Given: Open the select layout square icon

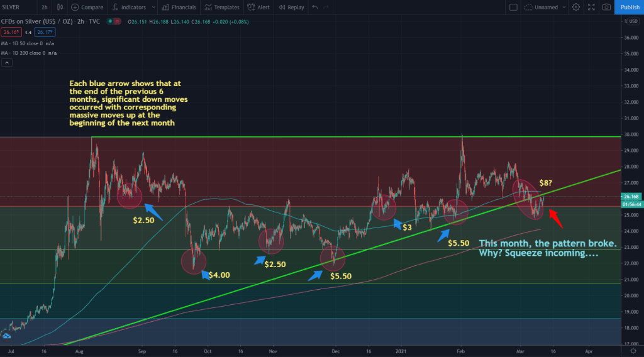Looking at the screenshot, I should (x=513, y=8).
